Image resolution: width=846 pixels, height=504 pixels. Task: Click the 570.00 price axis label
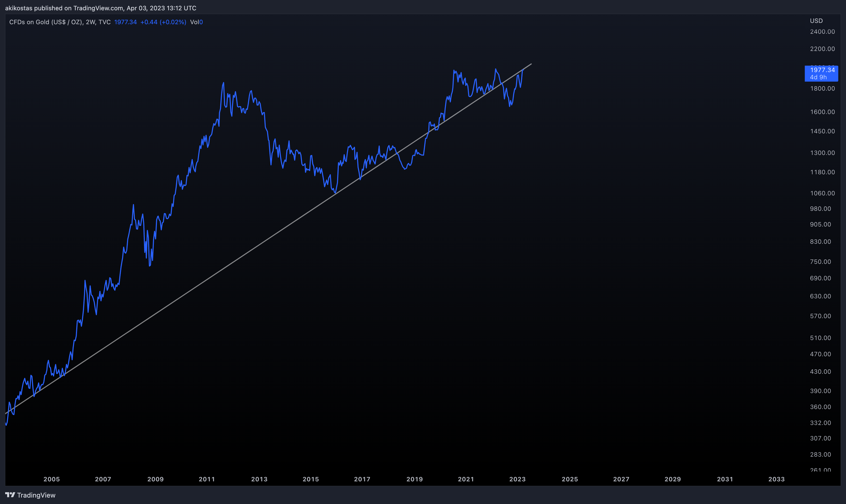[x=820, y=316]
